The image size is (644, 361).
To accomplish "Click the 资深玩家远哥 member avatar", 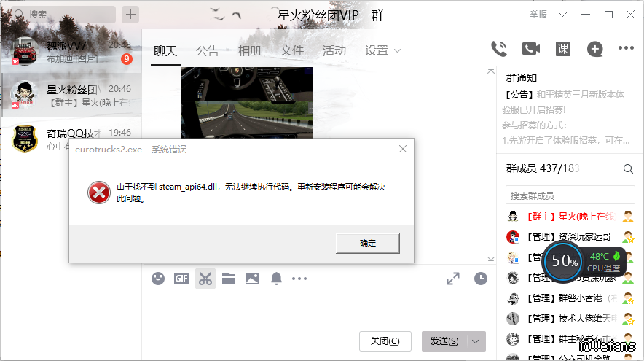I will point(513,237).
